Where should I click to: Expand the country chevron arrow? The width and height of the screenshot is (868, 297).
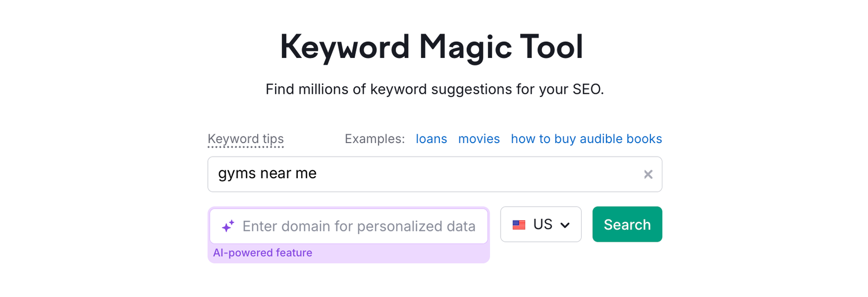click(x=565, y=225)
